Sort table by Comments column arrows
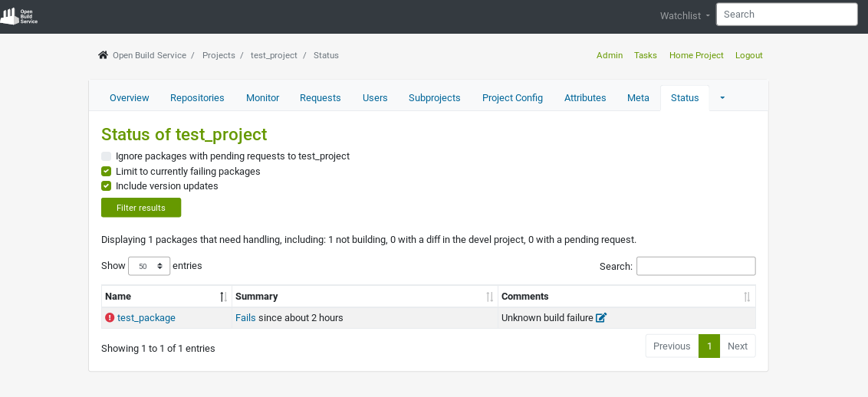The height and width of the screenshot is (397, 868). pyautogui.click(x=748, y=297)
